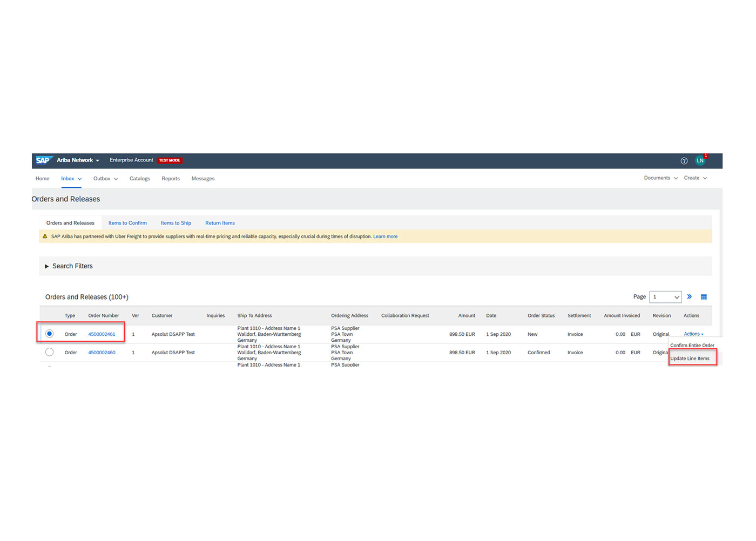Click the Ariba Network logo

point(75,160)
